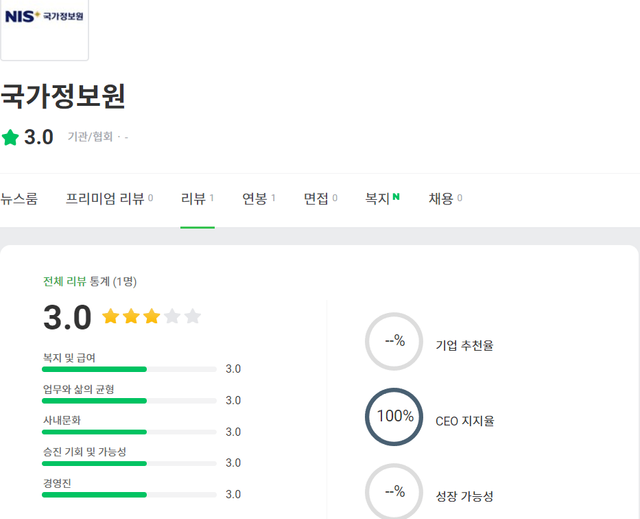The height and width of the screenshot is (519, 640).
Task: Click the 전체 리뷰 통계 link
Action: (x=65, y=281)
